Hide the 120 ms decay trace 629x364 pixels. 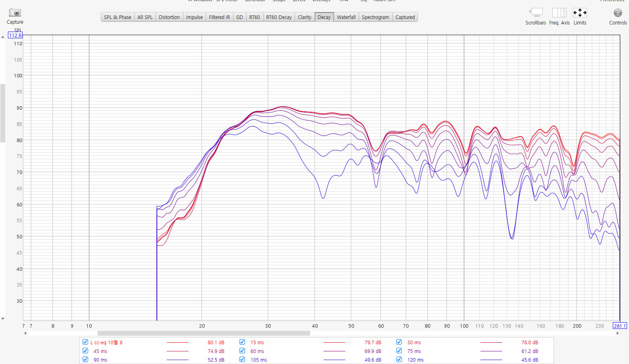[399, 359]
